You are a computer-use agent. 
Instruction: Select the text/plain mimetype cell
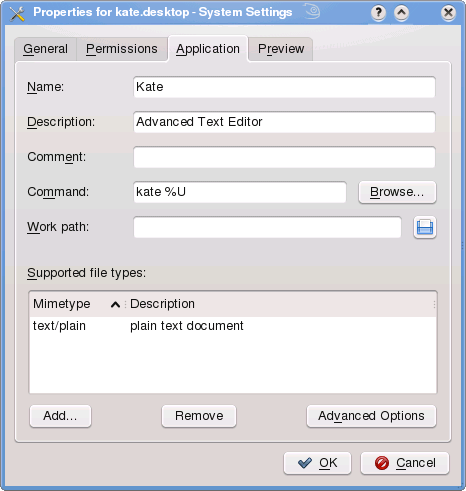tap(59, 326)
